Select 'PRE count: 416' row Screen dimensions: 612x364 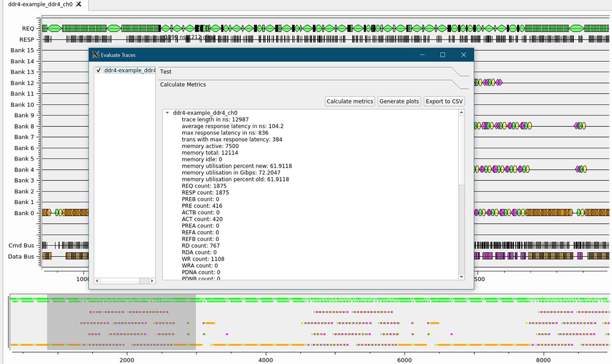(202, 206)
